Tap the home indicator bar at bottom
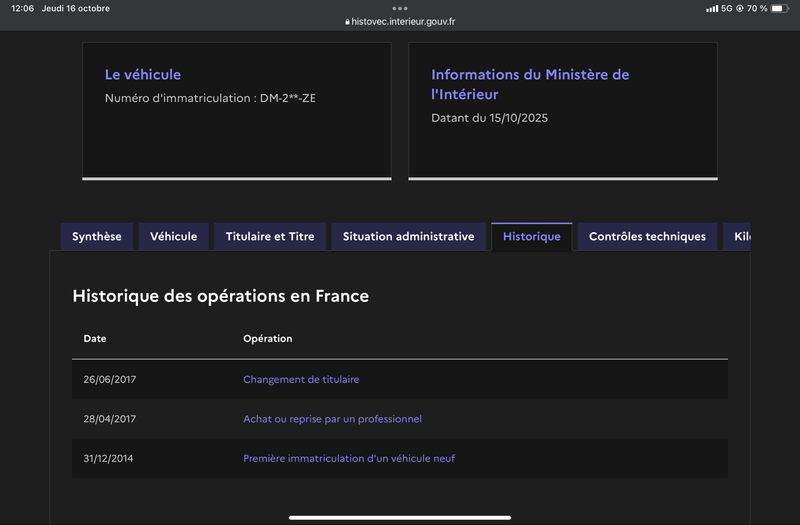The height and width of the screenshot is (525, 800). [400, 517]
